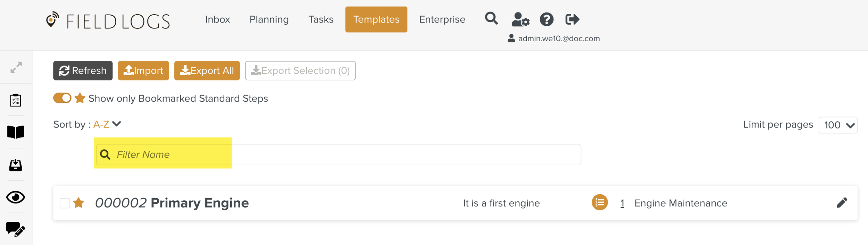Click the logout arrow icon

coord(572,19)
